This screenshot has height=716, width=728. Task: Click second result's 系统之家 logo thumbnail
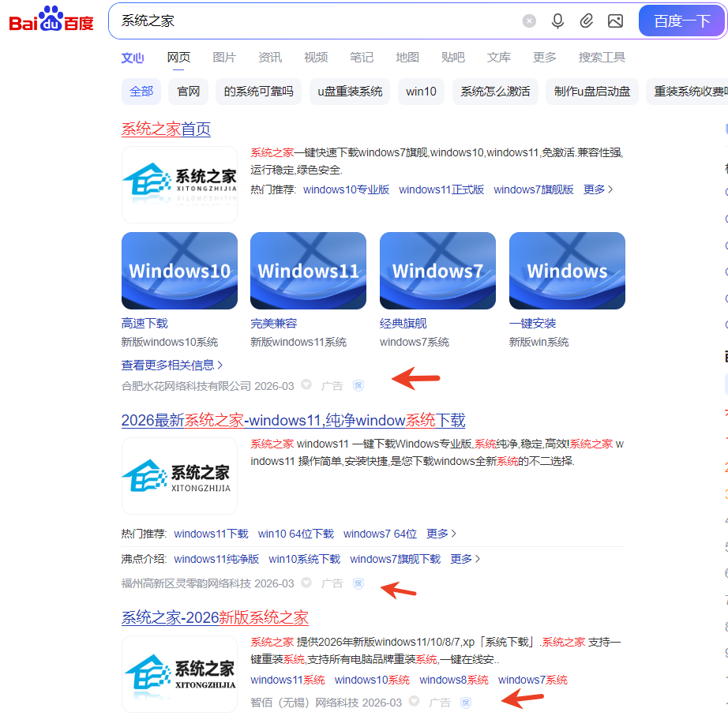179,475
